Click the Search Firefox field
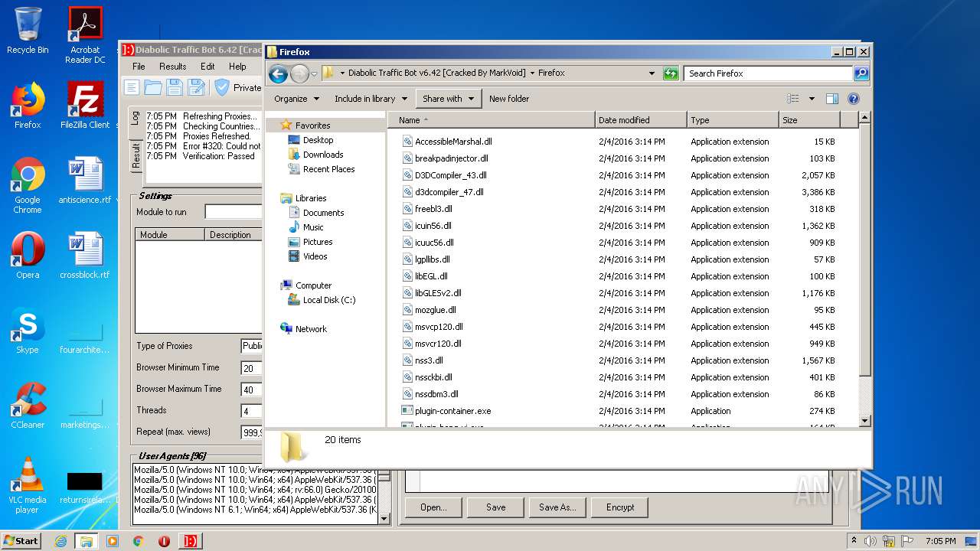 coord(768,73)
